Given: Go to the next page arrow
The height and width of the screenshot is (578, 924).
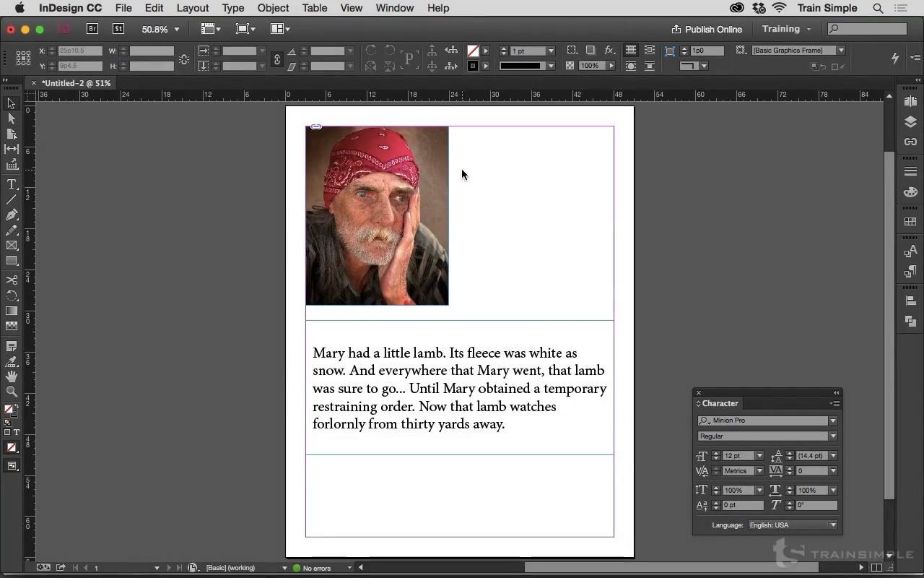Looking at the screenshot, I should coord(169,568).
